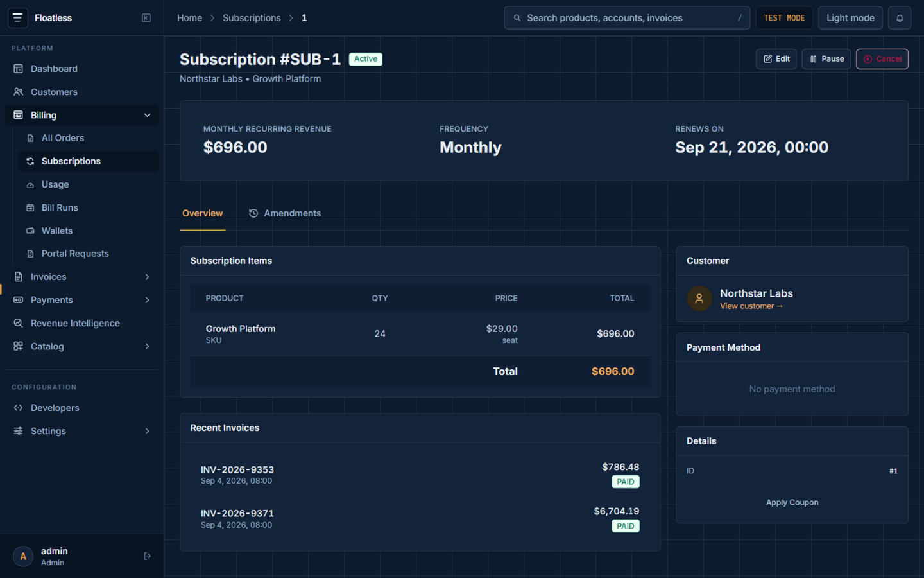
Task: Click the logout icon next to admin
Action: [147, 556]
